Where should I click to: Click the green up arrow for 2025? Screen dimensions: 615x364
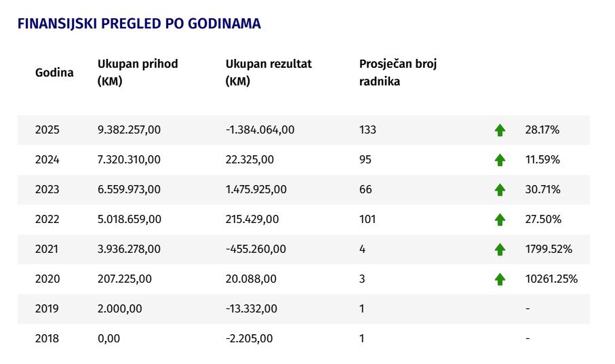pos(500,130)
